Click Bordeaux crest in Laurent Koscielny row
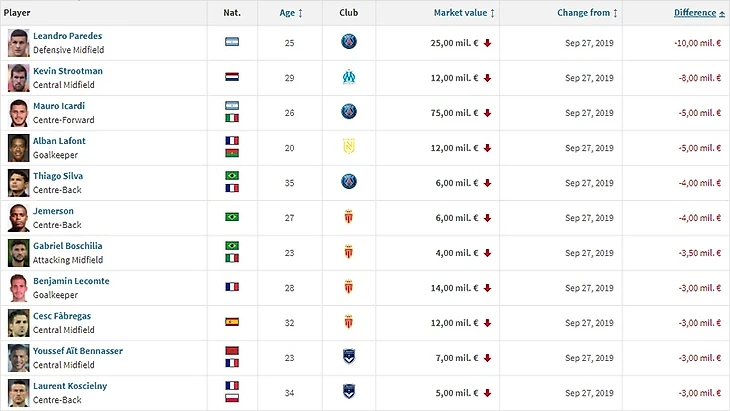 [348, 392]
